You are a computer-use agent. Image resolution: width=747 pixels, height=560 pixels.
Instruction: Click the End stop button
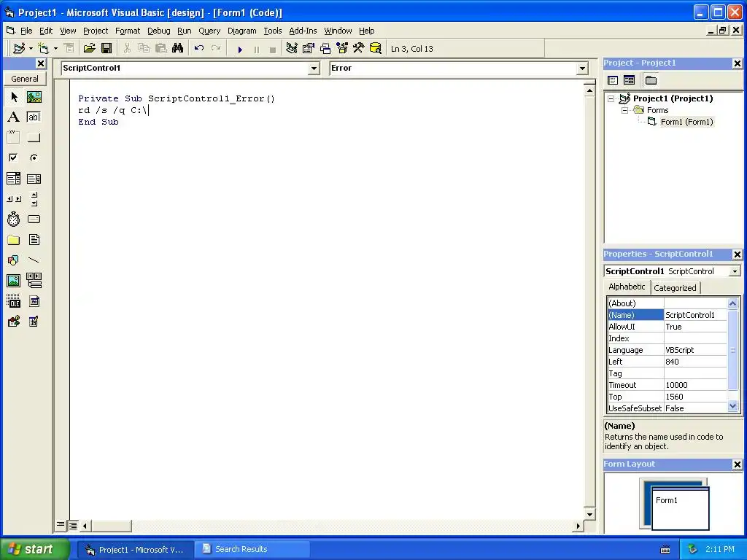click(x=273, y=49)
